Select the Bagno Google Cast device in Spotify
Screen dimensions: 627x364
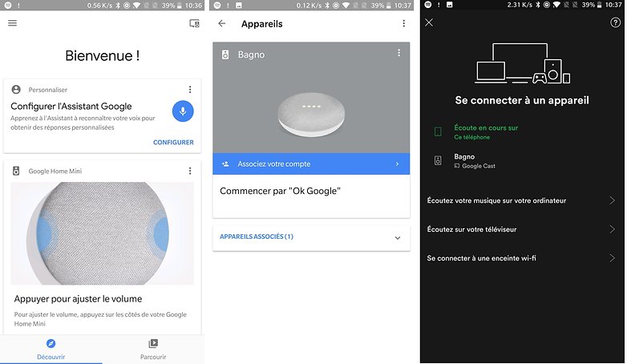(x=522, y=161)
